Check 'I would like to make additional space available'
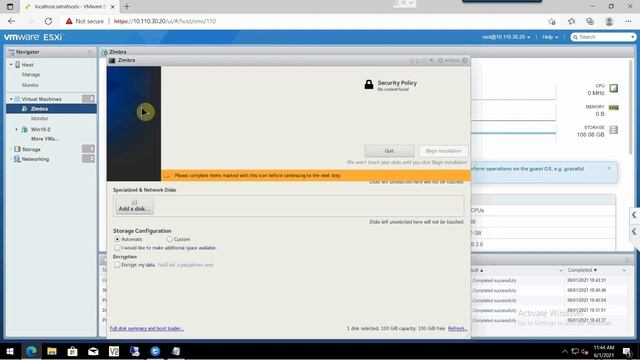The image size is (640, 360). [x=117, y=248]
